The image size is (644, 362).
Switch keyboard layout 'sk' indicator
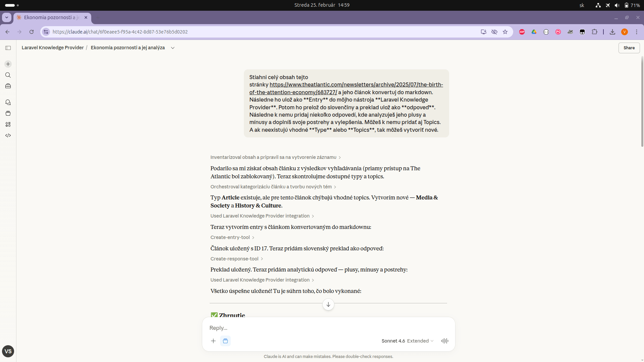(x=582, y=5)
